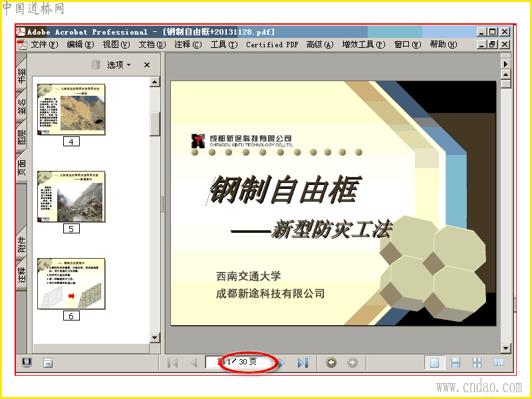
Task: Open the 注释(C) menu
Action: [x=188, y=45]
